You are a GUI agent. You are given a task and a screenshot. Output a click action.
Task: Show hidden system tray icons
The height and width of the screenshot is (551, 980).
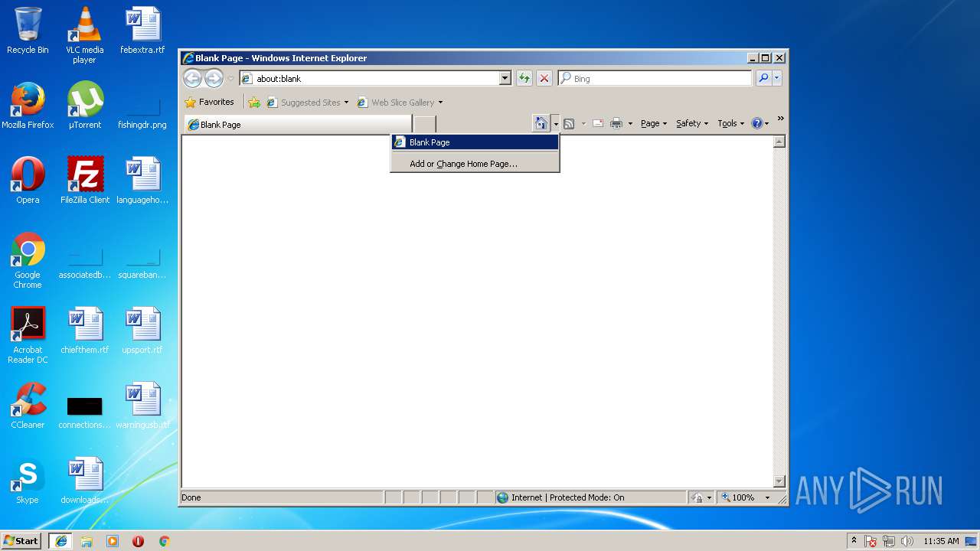pos(854,540)
